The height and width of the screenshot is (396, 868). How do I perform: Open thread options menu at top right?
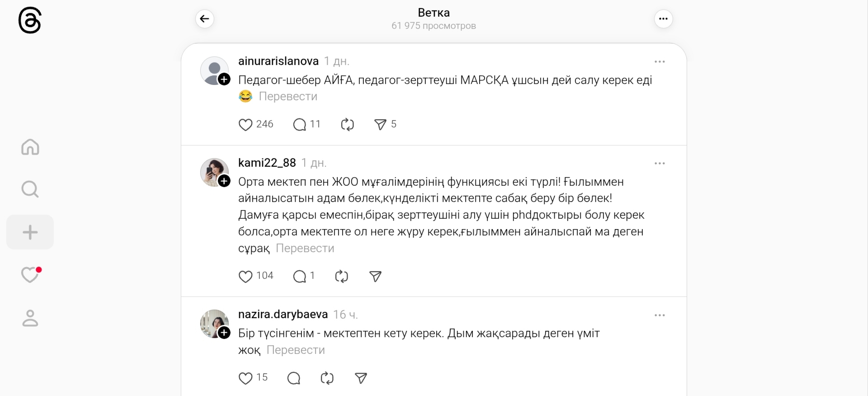(663, 19)
